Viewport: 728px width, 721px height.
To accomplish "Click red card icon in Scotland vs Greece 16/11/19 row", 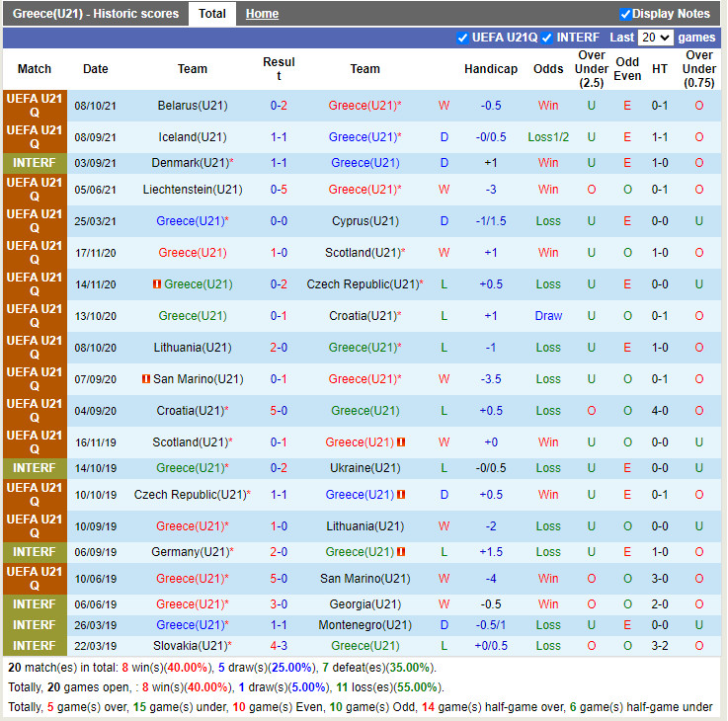I will 401,442.
